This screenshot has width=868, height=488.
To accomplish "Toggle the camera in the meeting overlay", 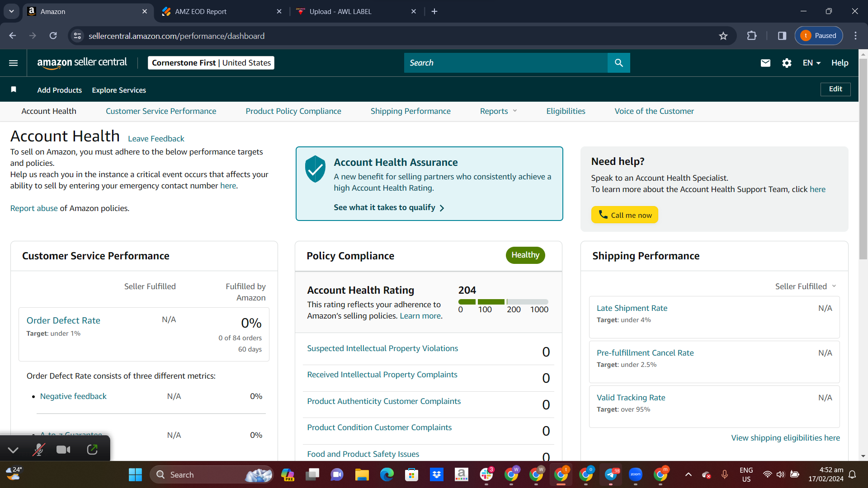I will click(63, 450).
